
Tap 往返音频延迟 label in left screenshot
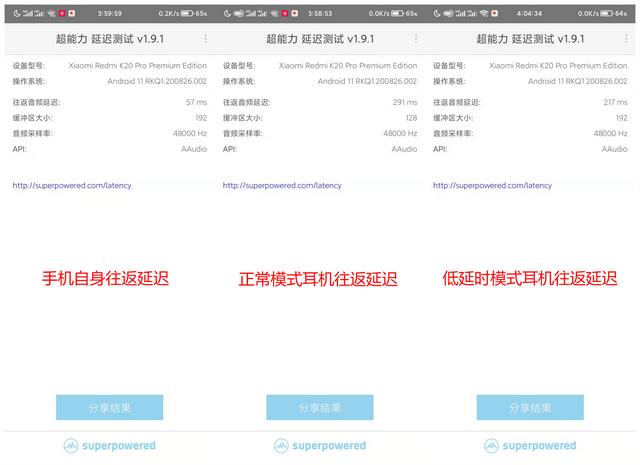[x=36, y=102]
